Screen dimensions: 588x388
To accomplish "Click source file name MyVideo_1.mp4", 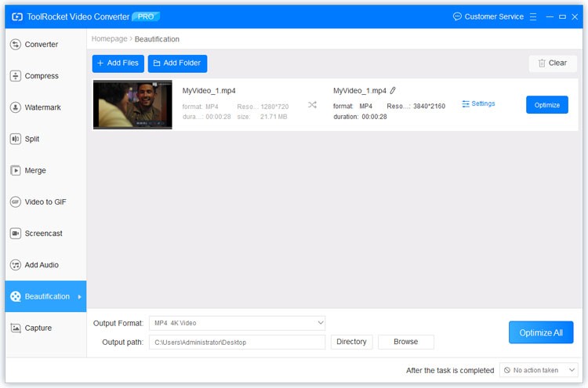I will tap(209, 91).
